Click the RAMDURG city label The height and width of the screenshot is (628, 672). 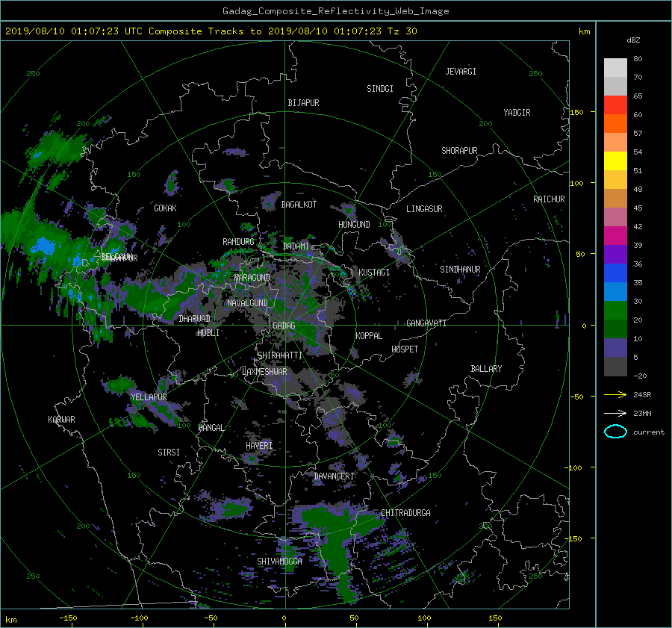pos(238,242)
